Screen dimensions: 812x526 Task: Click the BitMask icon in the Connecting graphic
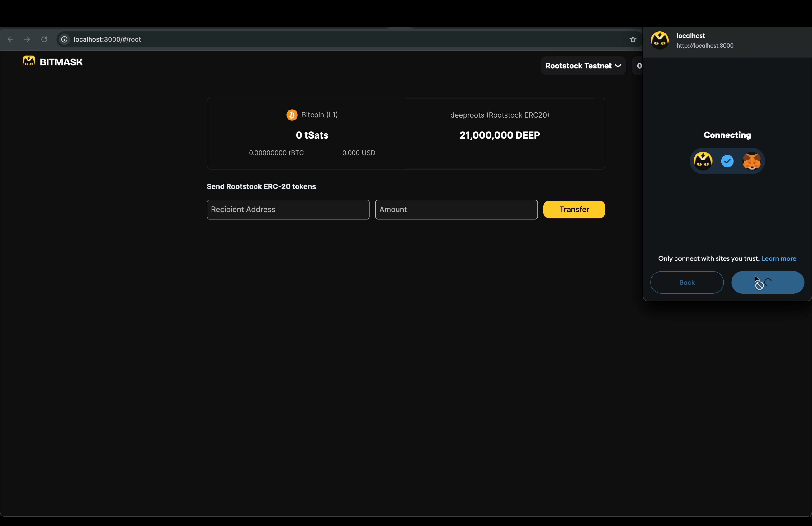coord(703,161)
